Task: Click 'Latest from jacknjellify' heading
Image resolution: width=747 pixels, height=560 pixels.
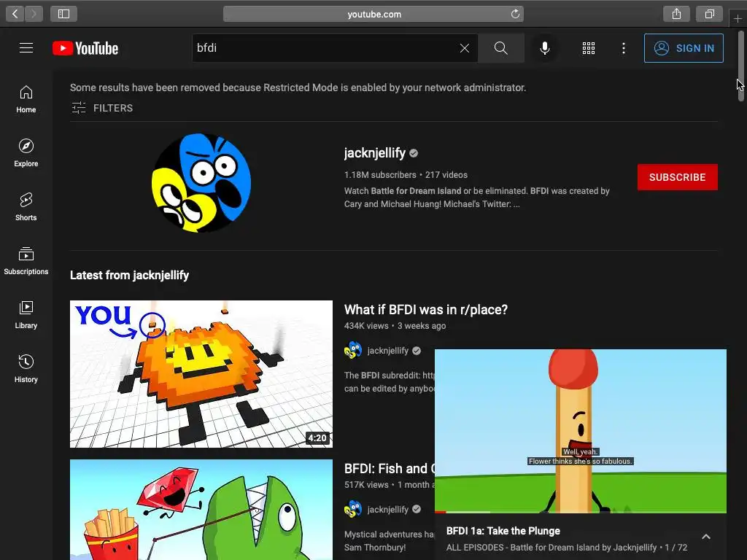Action: tap(130, 275)
